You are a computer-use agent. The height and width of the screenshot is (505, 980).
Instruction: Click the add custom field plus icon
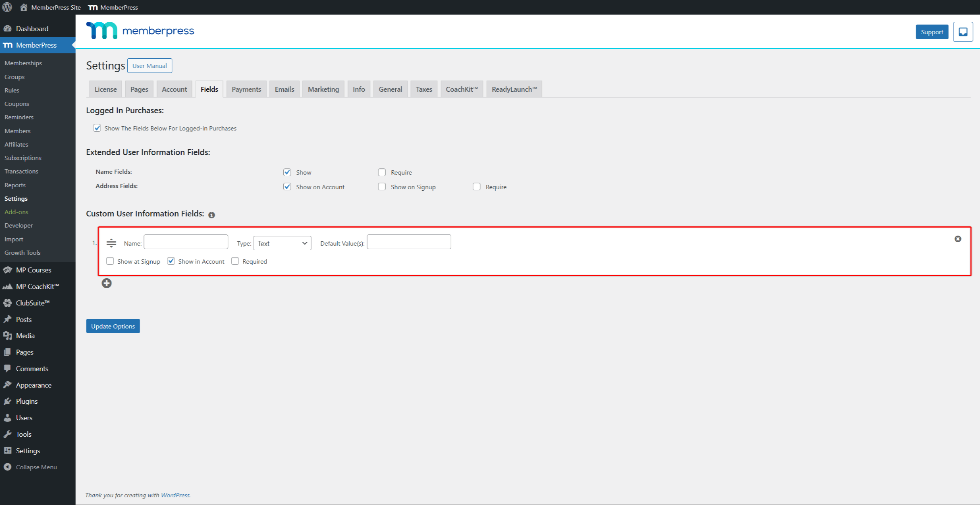[x=107, y=283]
